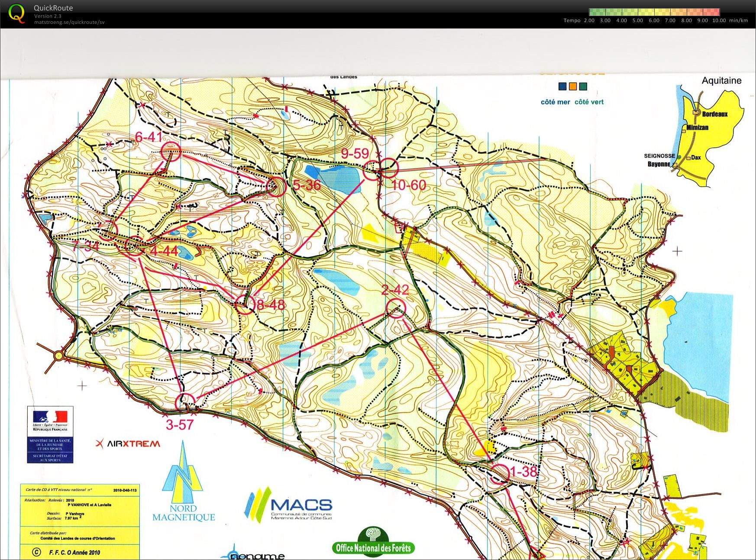
Task: Click the control circle at 5-36
Action: click(276, 187)
